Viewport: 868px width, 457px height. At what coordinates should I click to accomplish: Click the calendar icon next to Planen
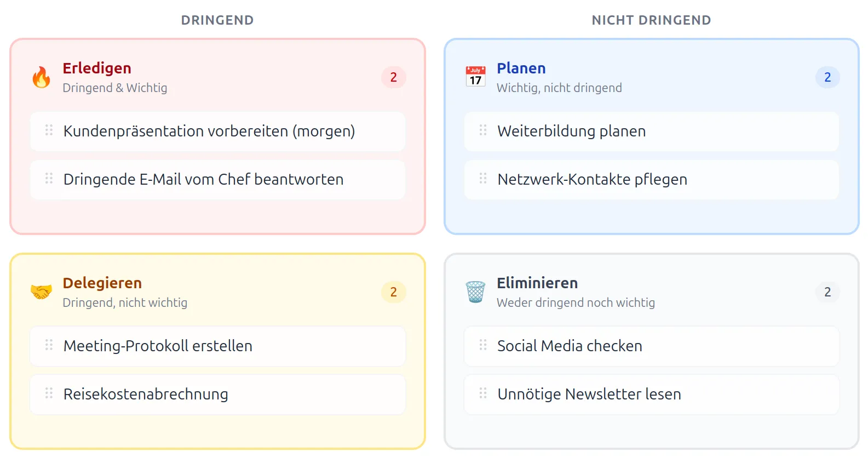475,77
